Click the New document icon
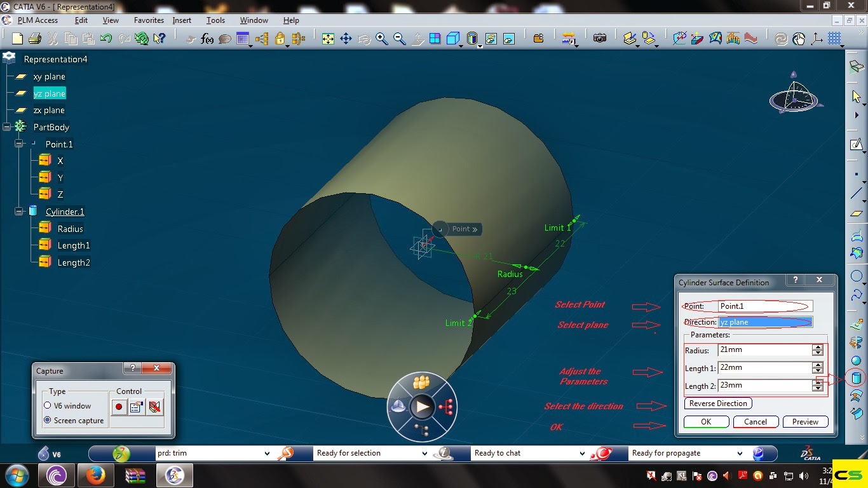 coord(17,39)
